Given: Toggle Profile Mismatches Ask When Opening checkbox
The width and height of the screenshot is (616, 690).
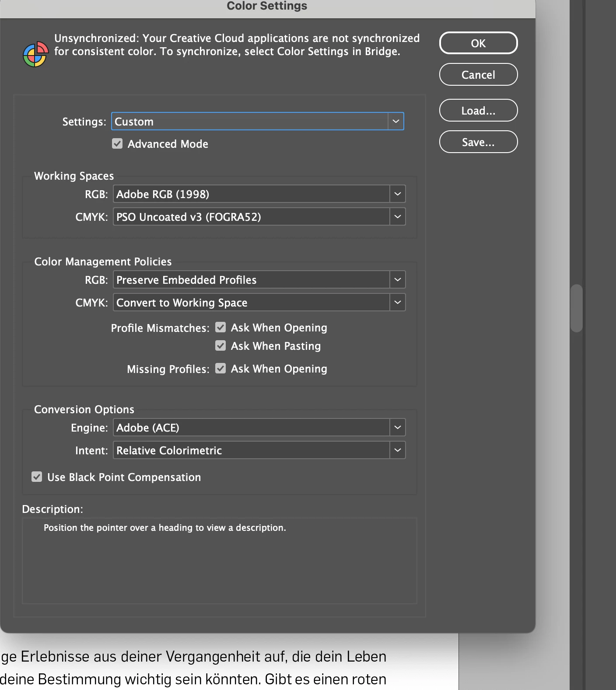Looking at the screenshot, I should pyautogui.click(x=220, y=327).
